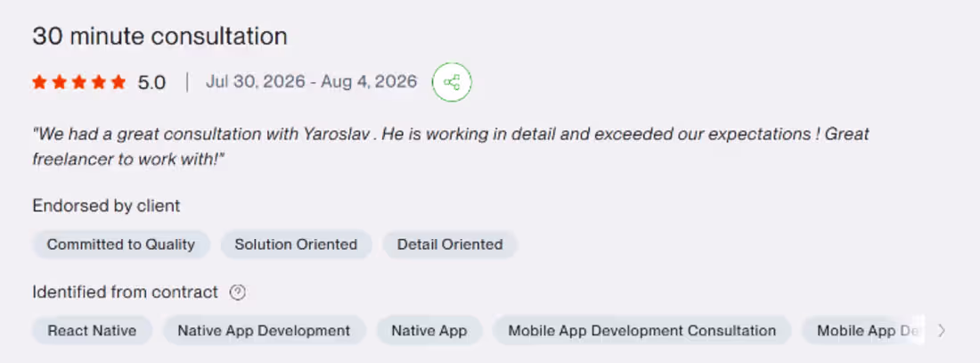The height and width of the screenshot is (363, 980).
Task: Open the 30 minute consultation title
Action: tap(160, 37)
